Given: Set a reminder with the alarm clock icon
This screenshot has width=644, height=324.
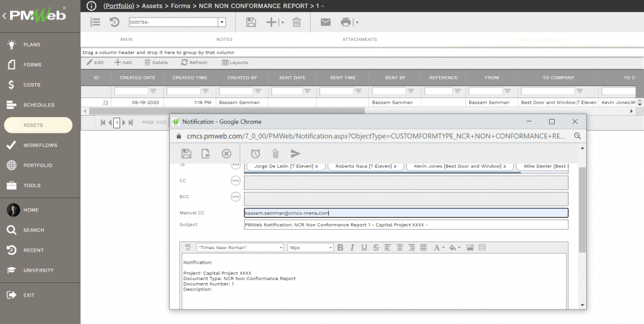Looking at the screenshot, I should [255, 154].
